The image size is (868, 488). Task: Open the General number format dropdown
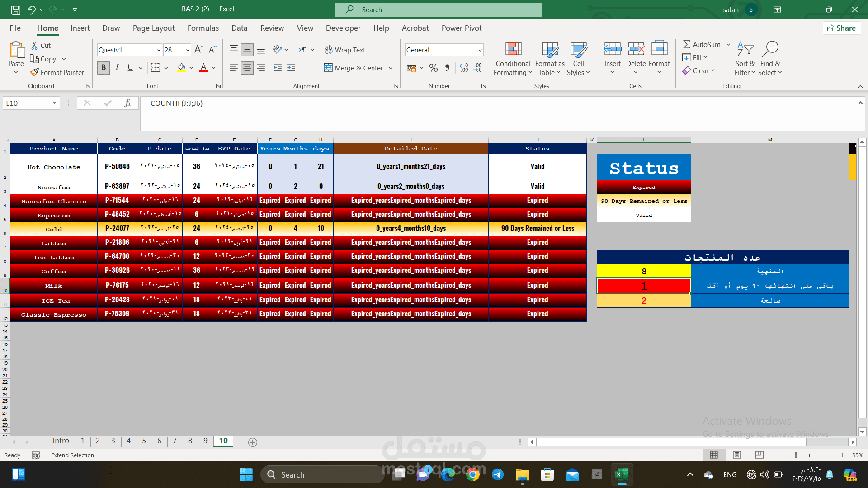click(481, 50)
